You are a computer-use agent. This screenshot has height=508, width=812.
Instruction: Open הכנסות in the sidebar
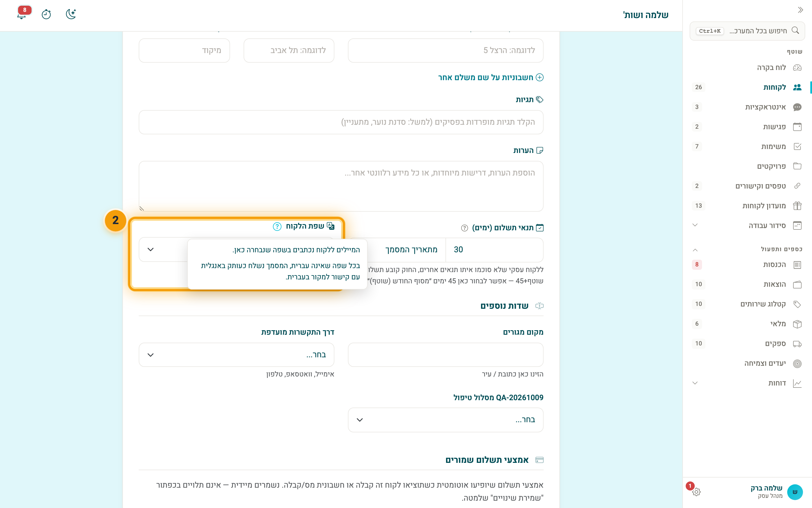747,265
